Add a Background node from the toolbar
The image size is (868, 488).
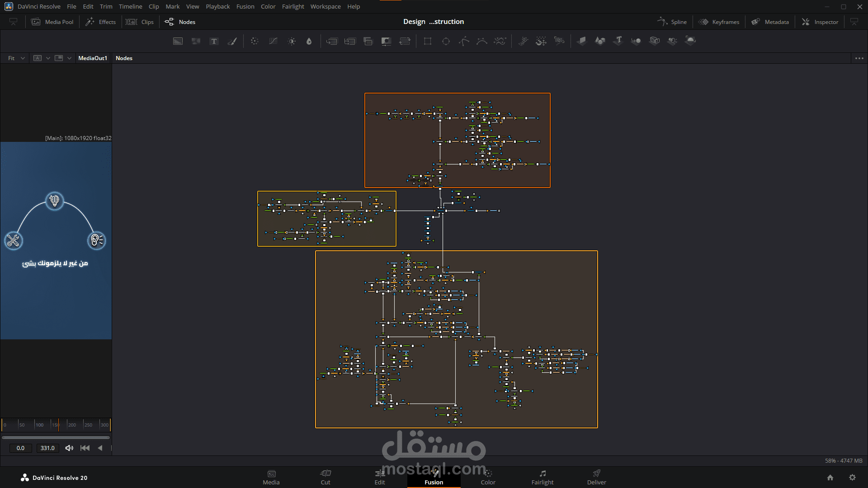click(x=178, y=41)
